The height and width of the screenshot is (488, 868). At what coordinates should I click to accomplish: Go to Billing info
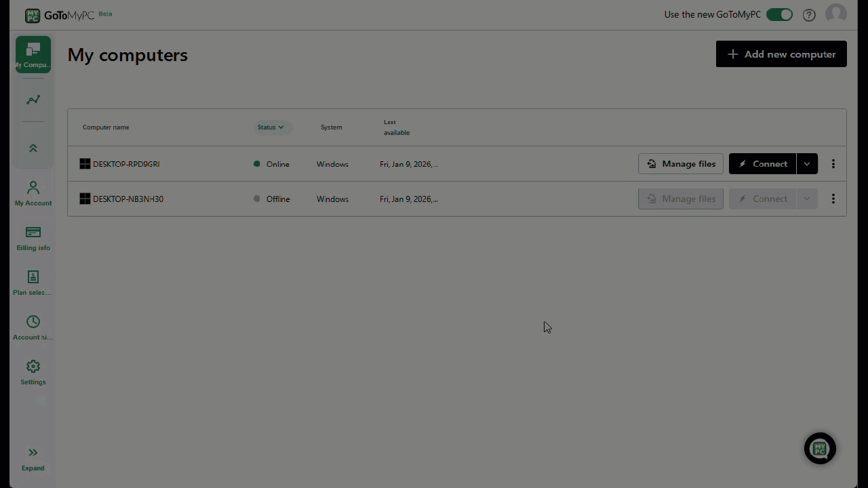(x=33, y=239)
